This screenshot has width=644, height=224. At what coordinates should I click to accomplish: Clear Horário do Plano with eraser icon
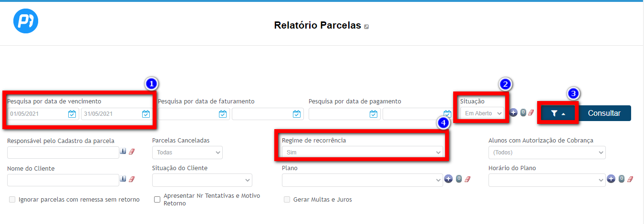[x=630, y=179]
